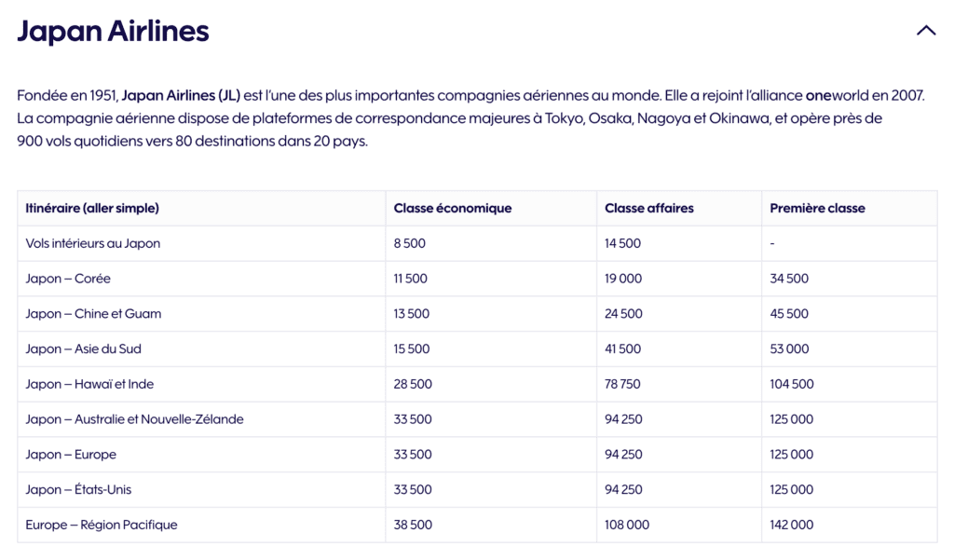954x560 pixels.
Task: Select the Japon – Hawaï et Inde row
Action: coord(89,384)
